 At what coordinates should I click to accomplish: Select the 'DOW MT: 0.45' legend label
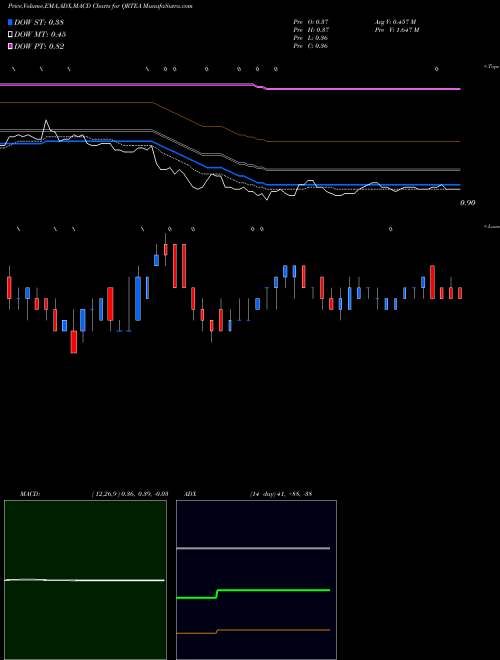coord(40,34)
